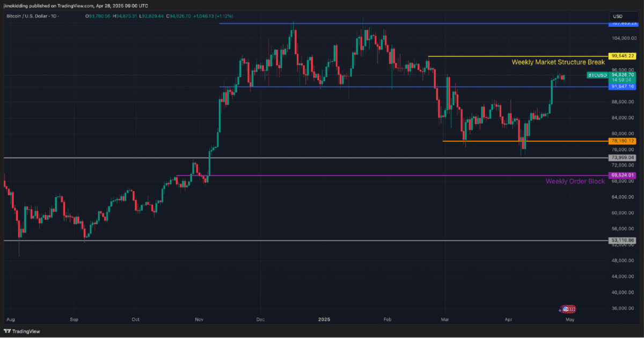This screenshot has height=338, width=644.
Task: Click the 84,000.00 price scale value
Action: pyautogui.click(x=623, y=118)
